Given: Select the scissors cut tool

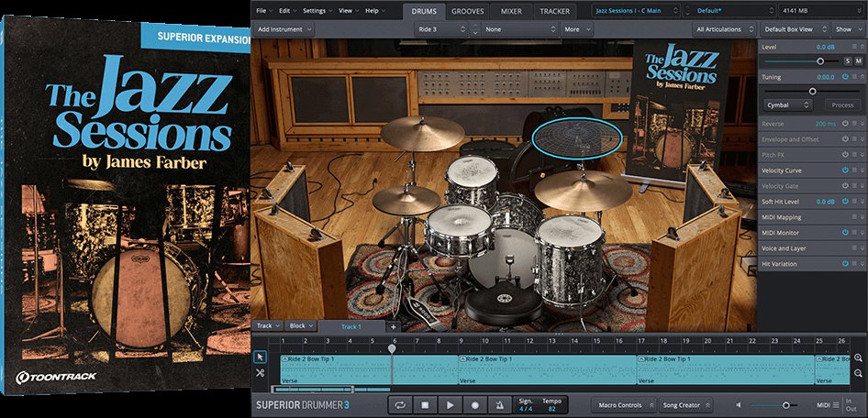Looking at the screenshot, I should coord(260,373).
